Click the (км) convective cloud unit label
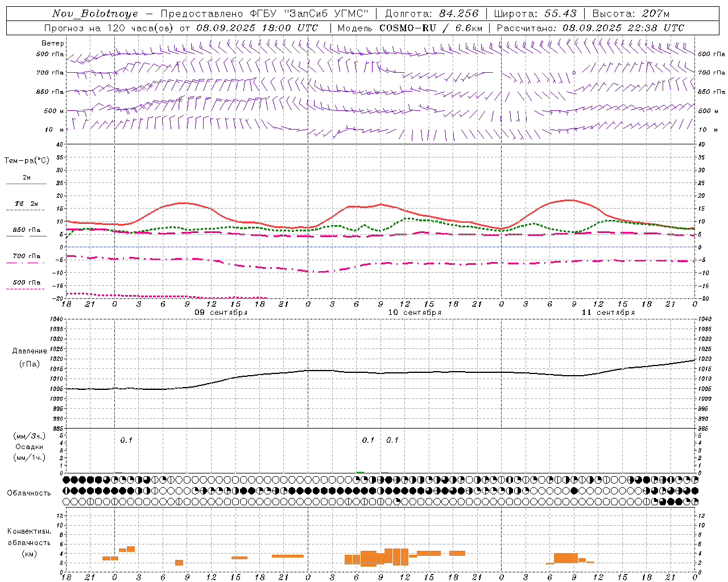Image resolution: width=728 pixels, height=582 pixels. [x=30, y=554]
